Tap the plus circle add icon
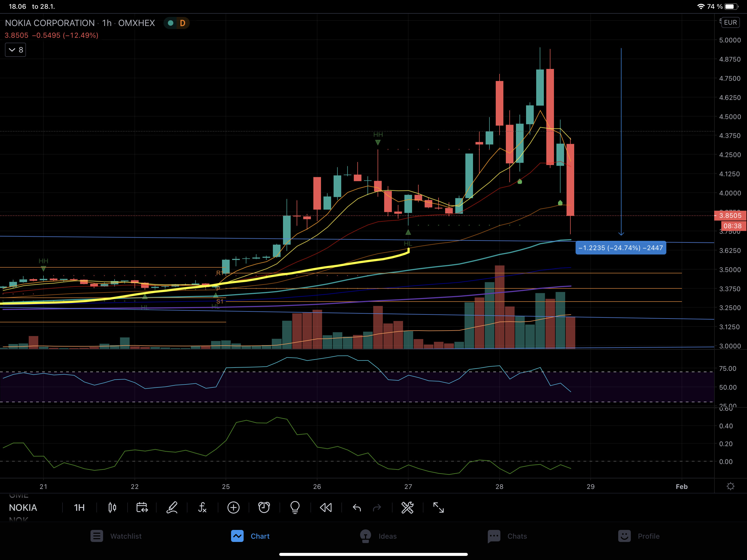 [x=233, y=507]
